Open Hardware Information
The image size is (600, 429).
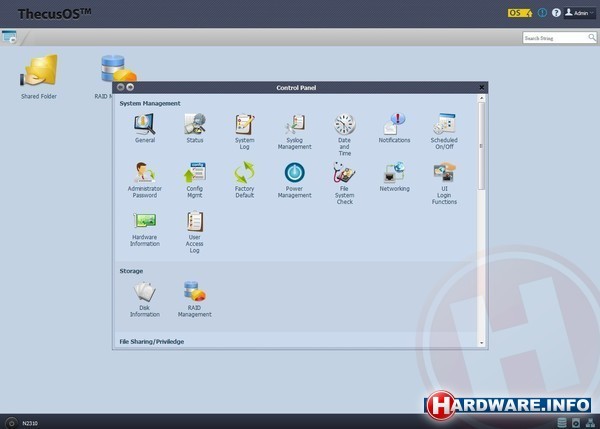(145, 229)
